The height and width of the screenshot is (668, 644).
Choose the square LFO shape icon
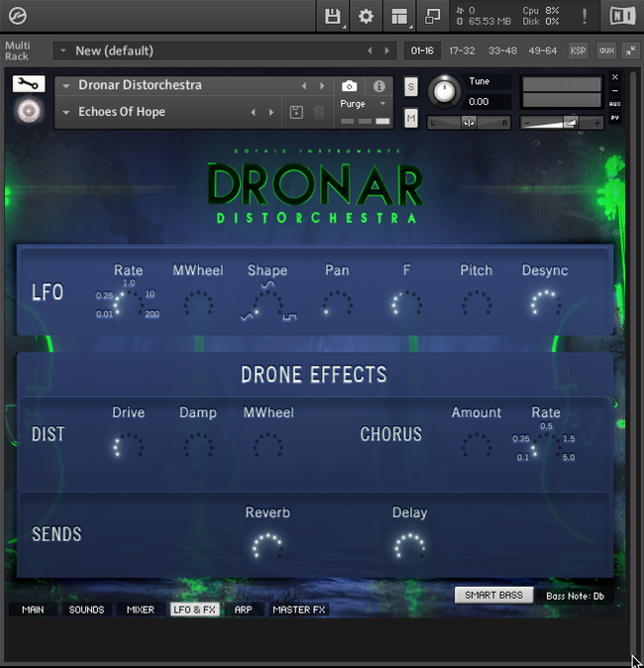pos(289,317)
